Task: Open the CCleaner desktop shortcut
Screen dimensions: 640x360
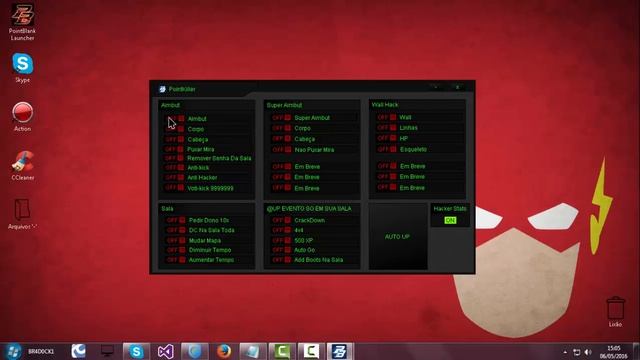Action: [22, 166]
